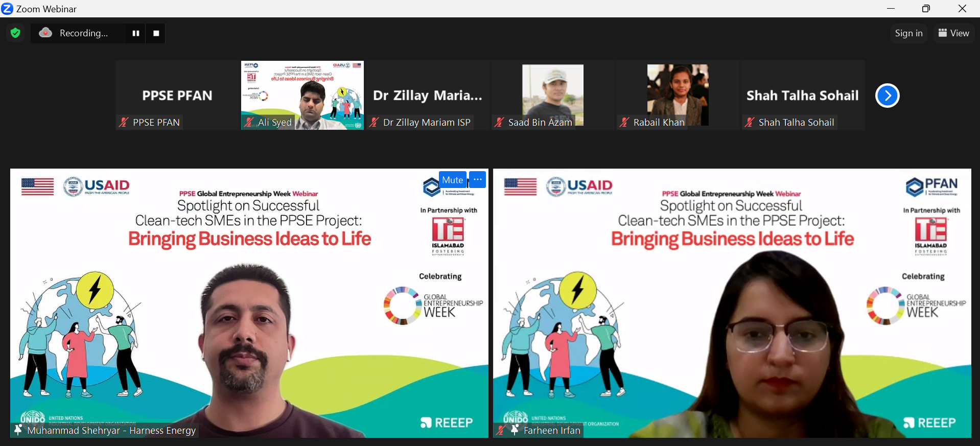Select Dr Zillay Mariam ISP tile
This screenshot has height=446, width=980.
coord(427,95)
